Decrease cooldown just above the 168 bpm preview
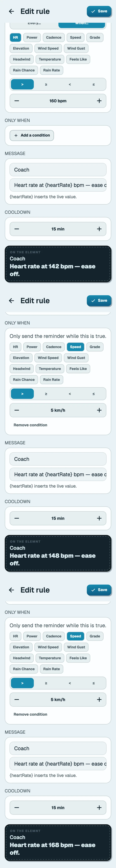 pyautogui.click(x=17, y=807)
